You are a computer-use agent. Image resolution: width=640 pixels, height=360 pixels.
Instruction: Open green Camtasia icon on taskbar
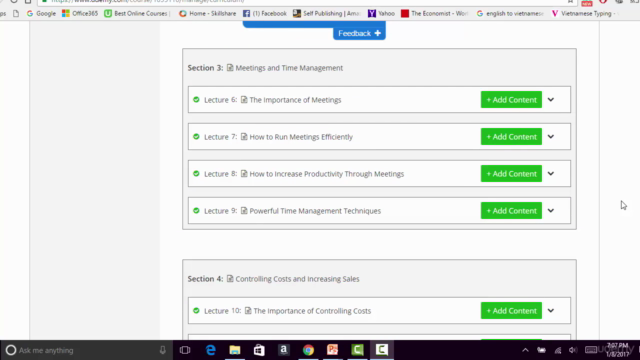coord(357,350)
